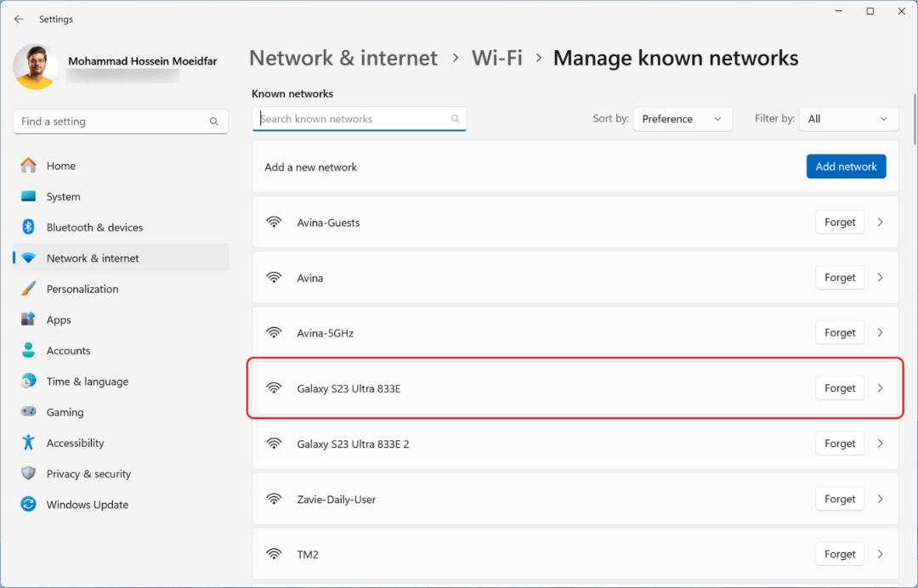Click the back arrow icon
The image size is (918, 588).
click(19, 20)
